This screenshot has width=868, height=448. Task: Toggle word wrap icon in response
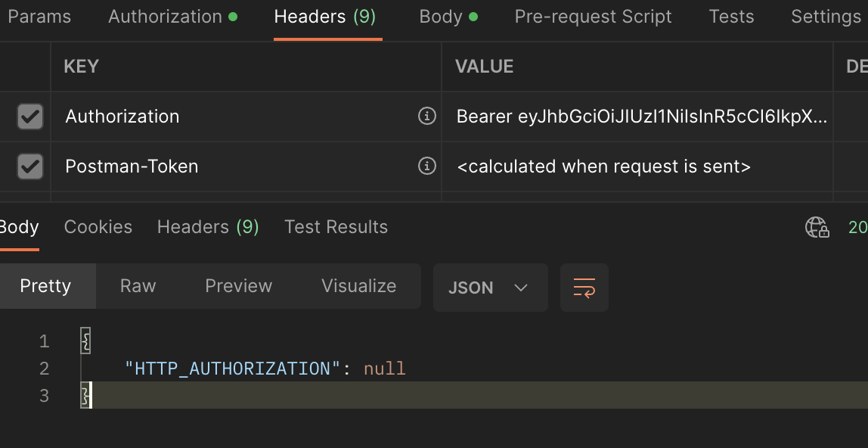[x=584, y=288]
